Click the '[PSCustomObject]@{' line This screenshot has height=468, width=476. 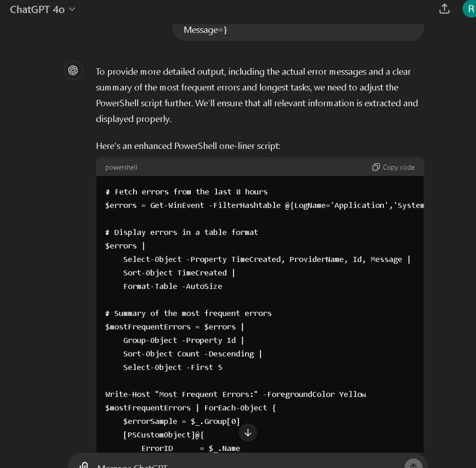163,435
